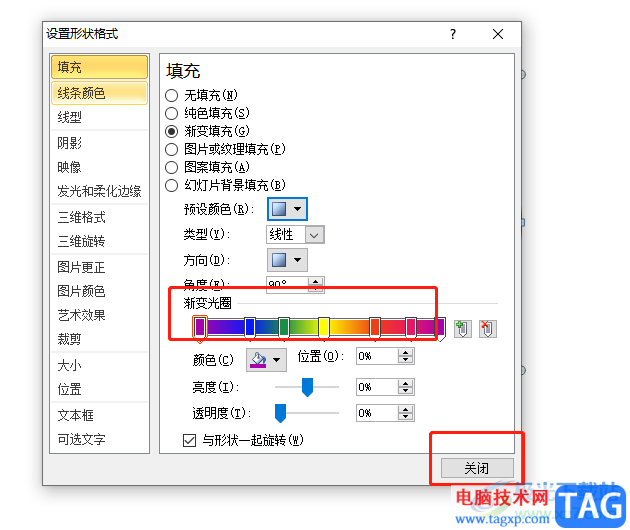Select the green gradient stop
630x530 pixels.
284,327
